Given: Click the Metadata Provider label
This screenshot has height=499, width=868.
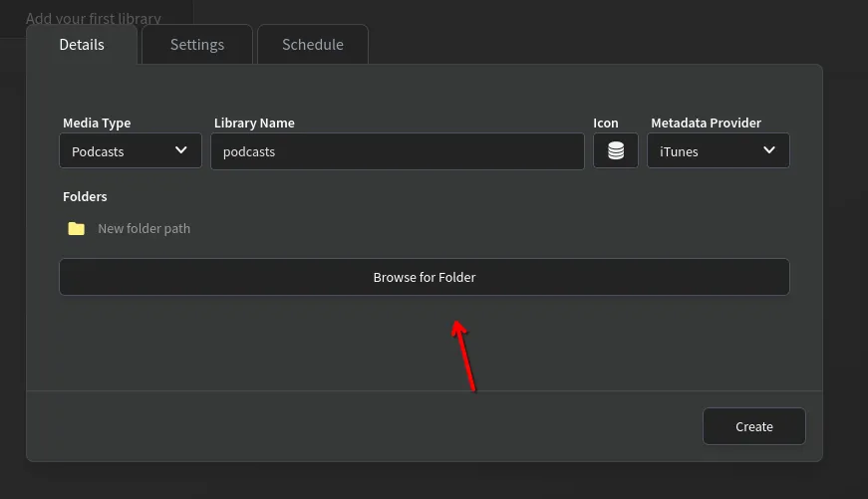Looking at the screenshot, I should click(x=706, y=124).
